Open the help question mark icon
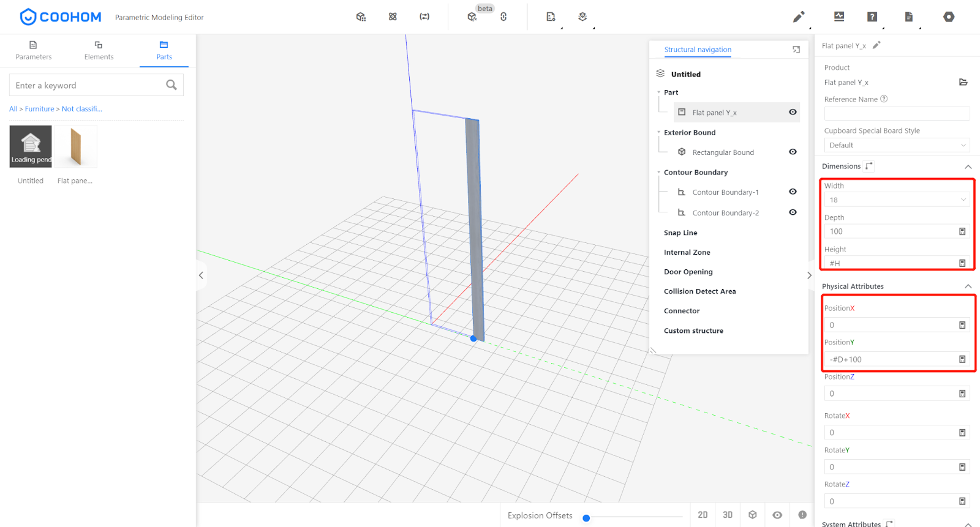This screenshot has width=980, height=527. pos(872,17)
